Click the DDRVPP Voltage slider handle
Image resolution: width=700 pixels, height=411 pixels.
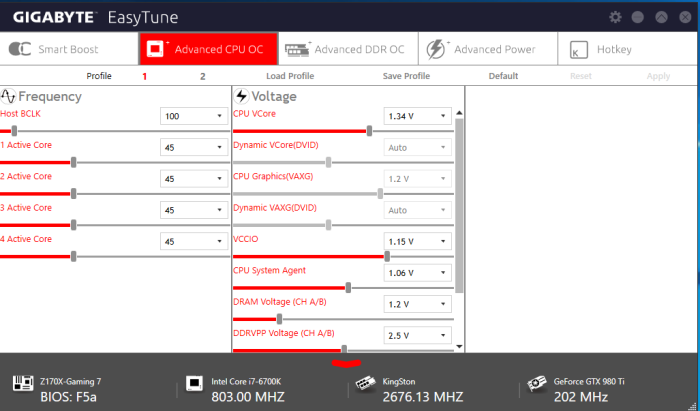344,349
